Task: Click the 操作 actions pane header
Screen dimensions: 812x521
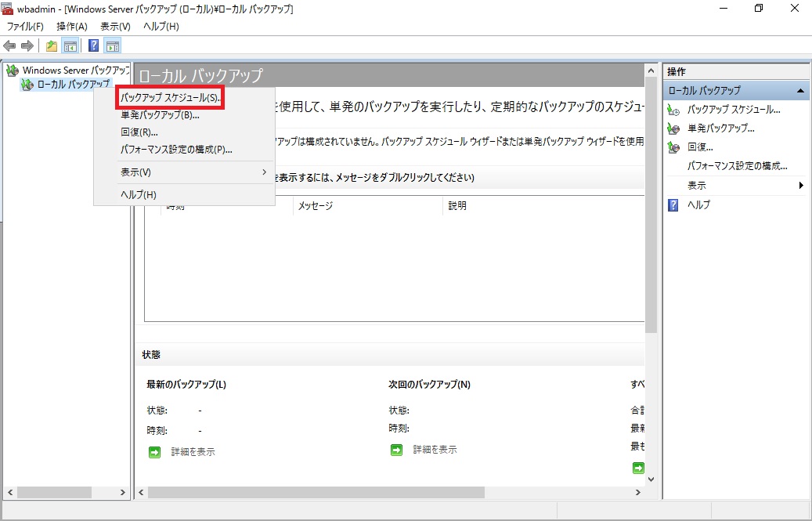Action: click(735, 72)
